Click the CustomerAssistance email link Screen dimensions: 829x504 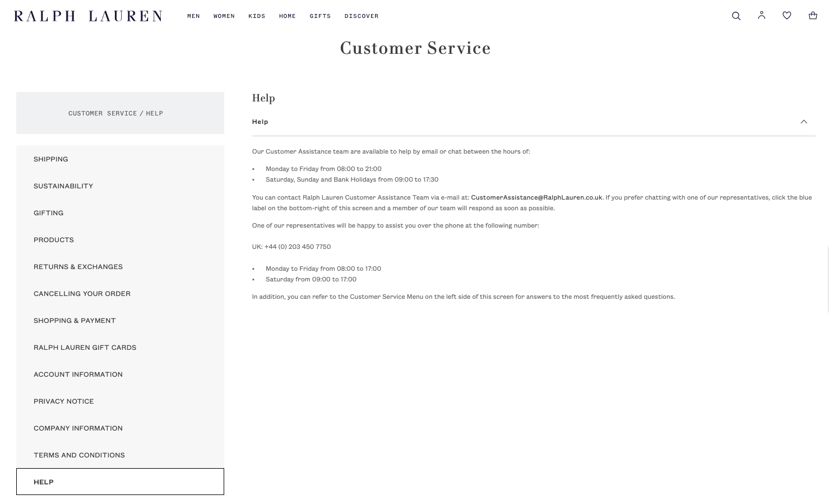click(536, 197)
